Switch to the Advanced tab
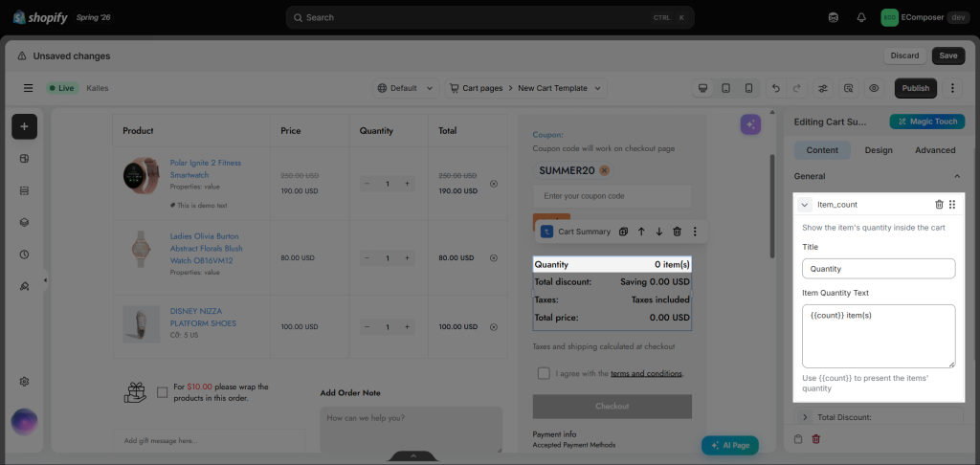 pos(935,150)
